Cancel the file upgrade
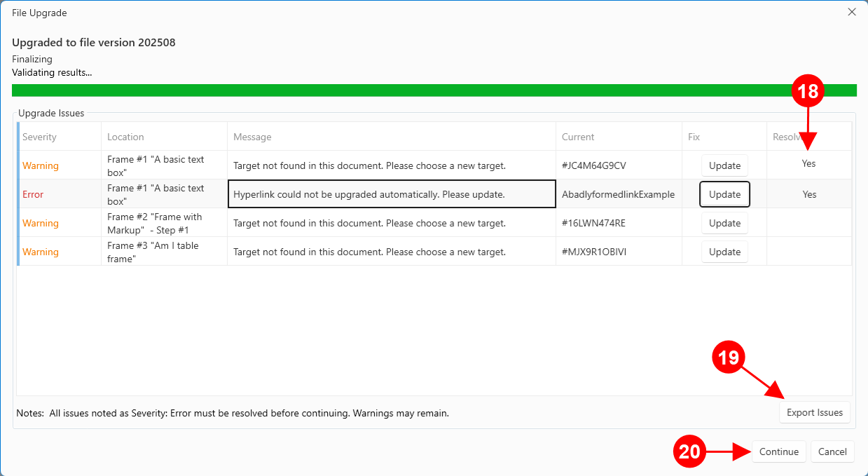This screenshot has width=868, height=476. (832, 451)
